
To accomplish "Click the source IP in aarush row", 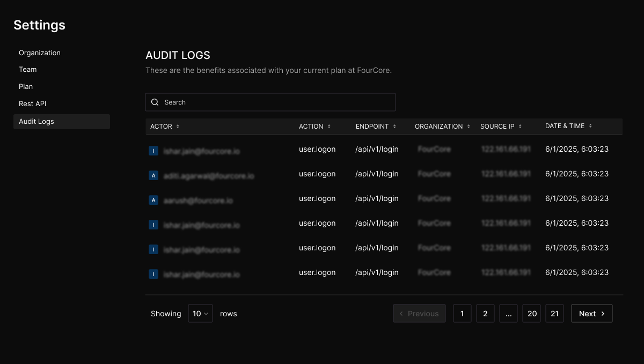I will click(506, 198).
